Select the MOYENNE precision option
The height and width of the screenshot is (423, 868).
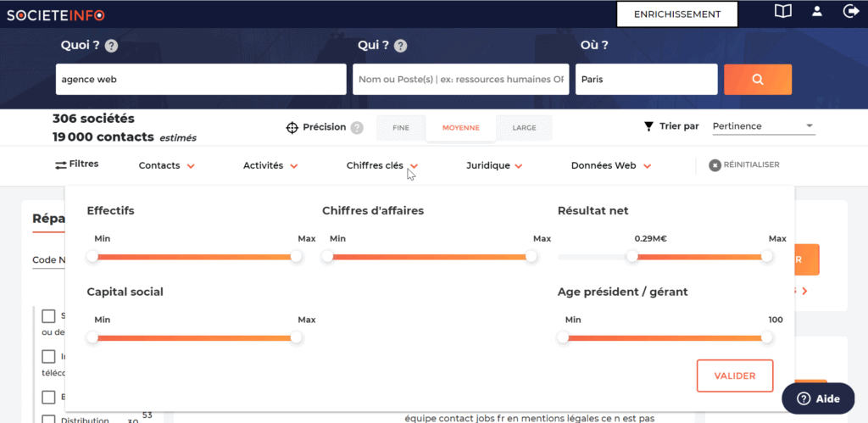(x=461, y=128)
